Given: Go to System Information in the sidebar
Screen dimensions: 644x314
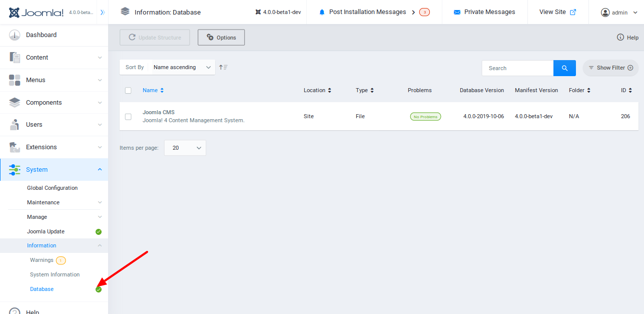Looking at the screenshot, I should (55, 274).
